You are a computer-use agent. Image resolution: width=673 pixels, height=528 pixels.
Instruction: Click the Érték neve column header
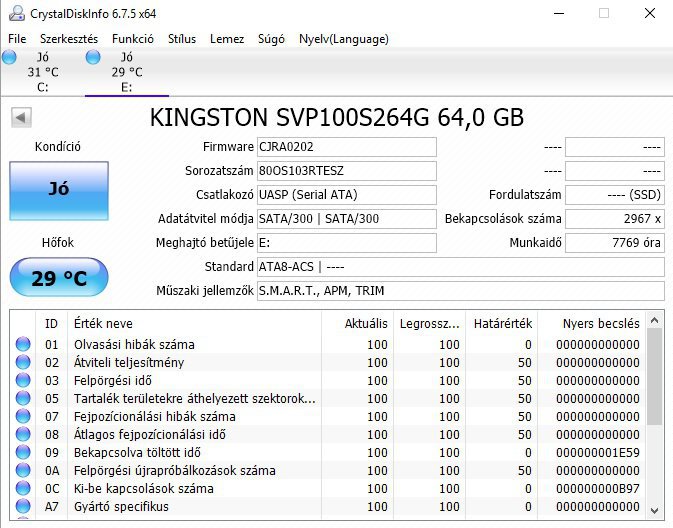click(194, 323)
